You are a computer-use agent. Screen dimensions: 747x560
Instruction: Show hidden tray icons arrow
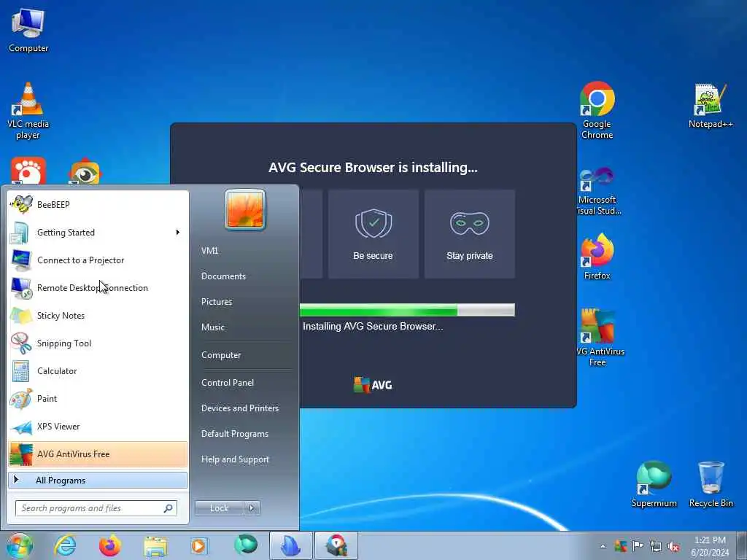point(603,547)
